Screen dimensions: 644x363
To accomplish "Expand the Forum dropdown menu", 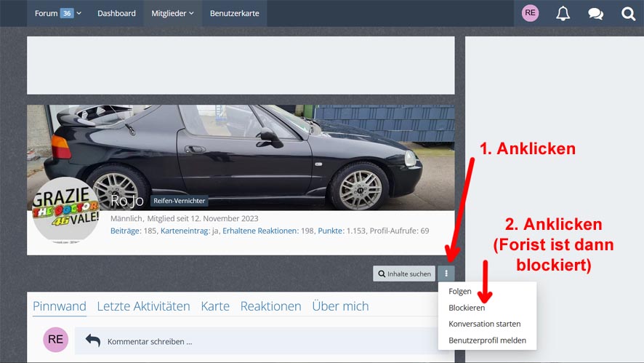I will pos(57,13).
